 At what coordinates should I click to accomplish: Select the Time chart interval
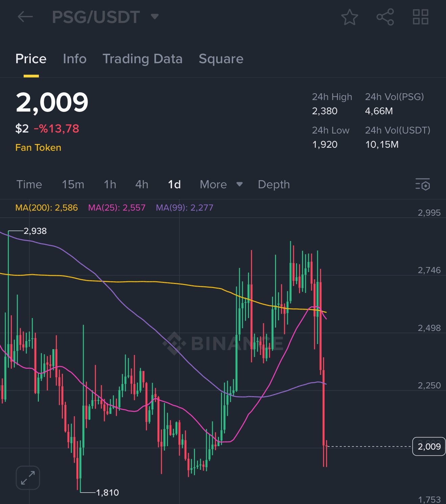(29, 184)
